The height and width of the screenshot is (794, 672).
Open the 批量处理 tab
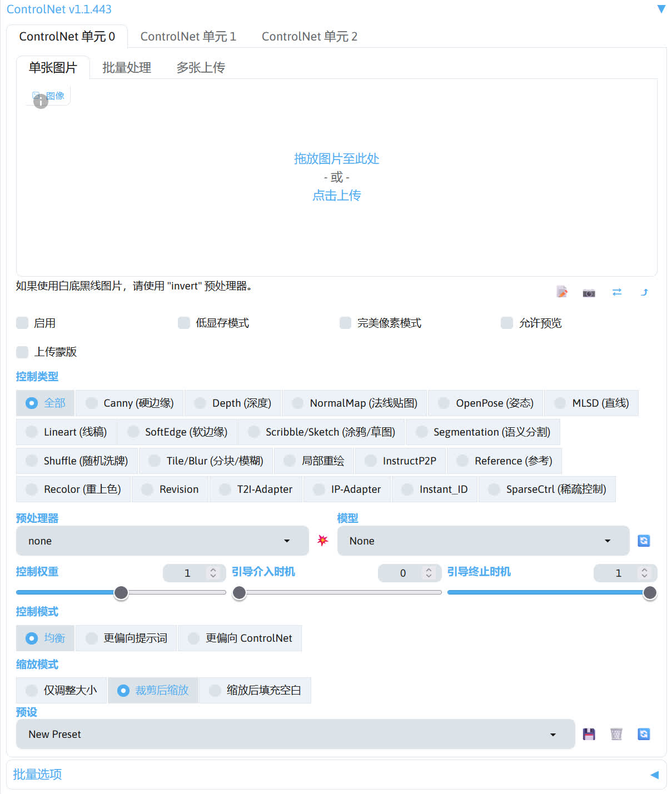[x=126, y=67]
